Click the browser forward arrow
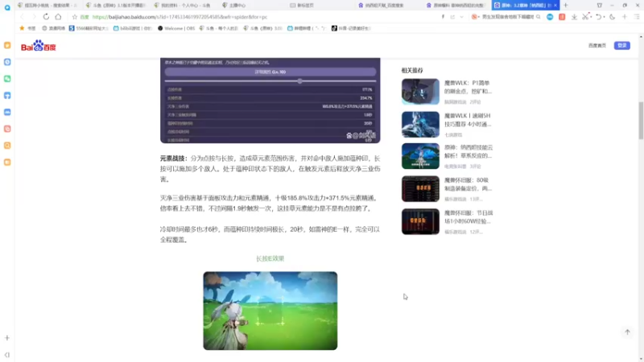644x362 pixels. pyautogui.click(x=34, y=17)
